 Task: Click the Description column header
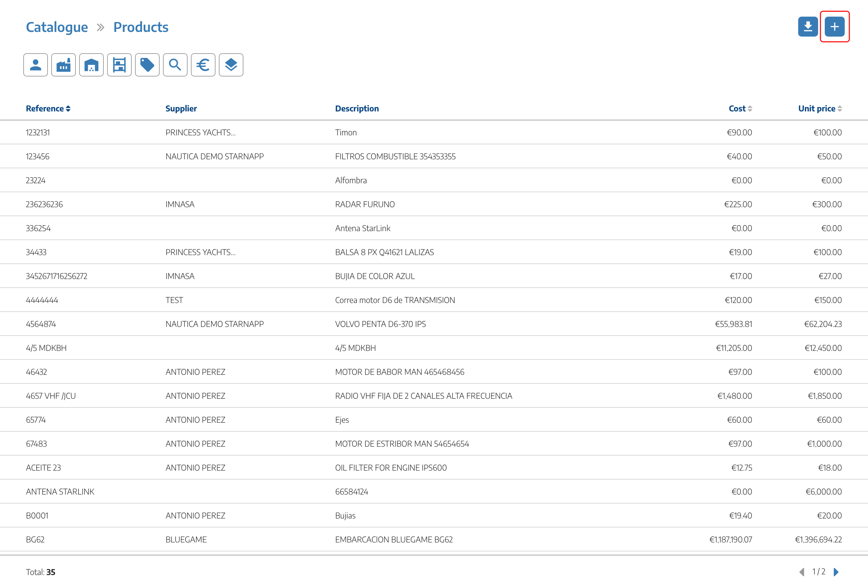coord(357,109)
